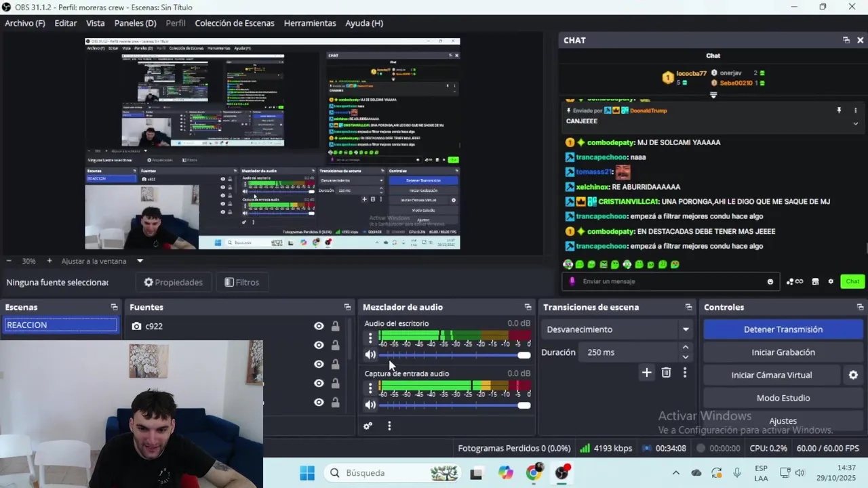Pop out the Escenas dock

[x=114, y=307]
